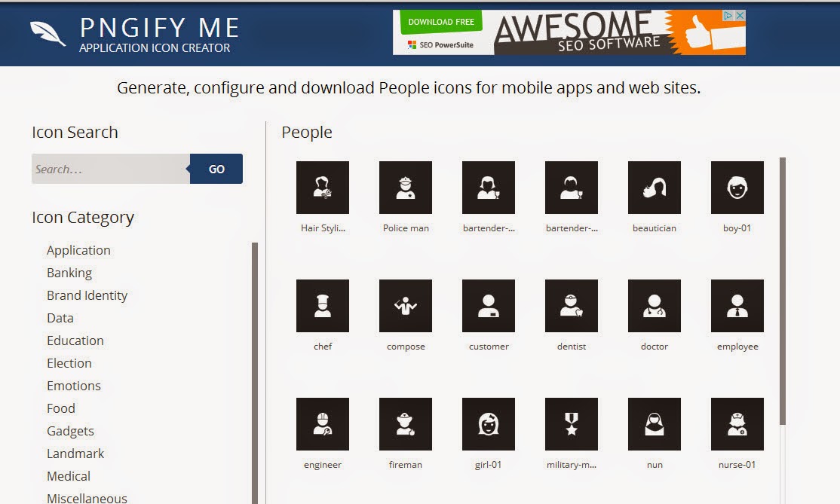Select the beautician icon
The image size is (840, 504).
tap(655, 188)
